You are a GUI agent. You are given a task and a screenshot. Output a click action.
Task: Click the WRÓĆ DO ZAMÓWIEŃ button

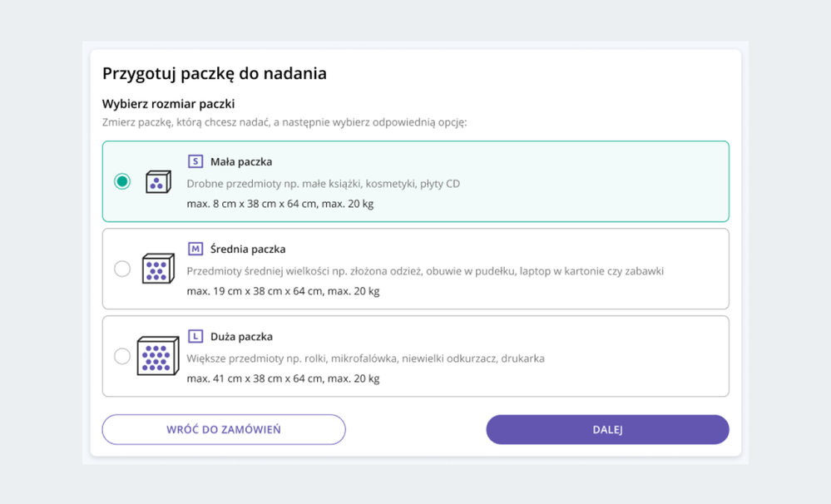coord(223,429)
